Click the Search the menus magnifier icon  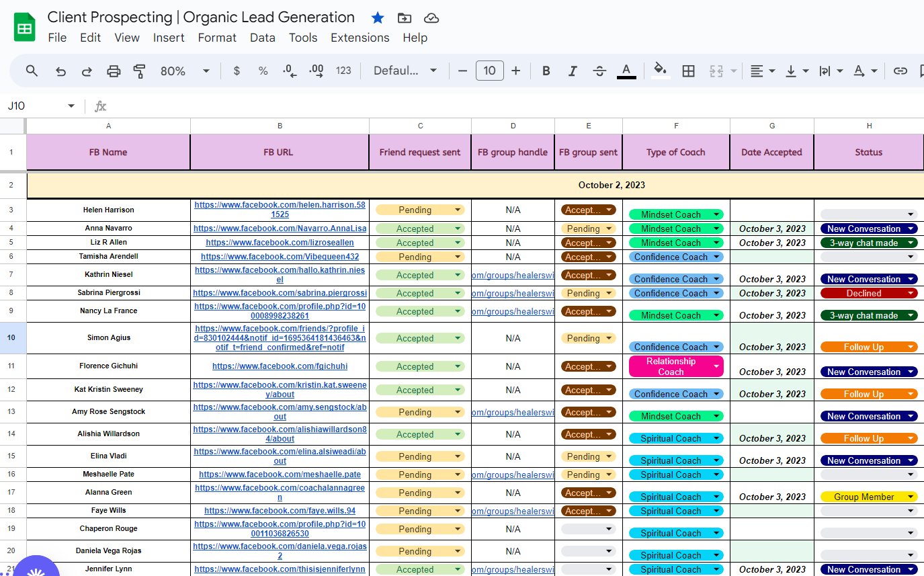[32, 71]
